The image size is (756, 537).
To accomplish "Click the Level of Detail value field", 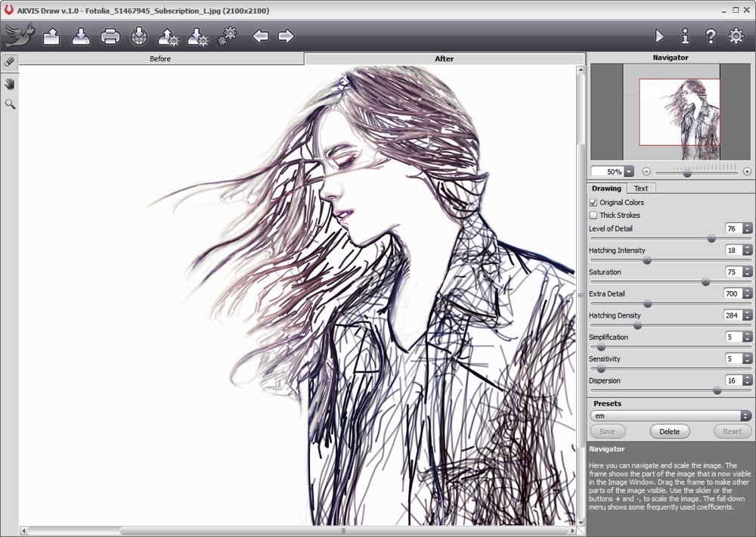I will tap(732, 228).
